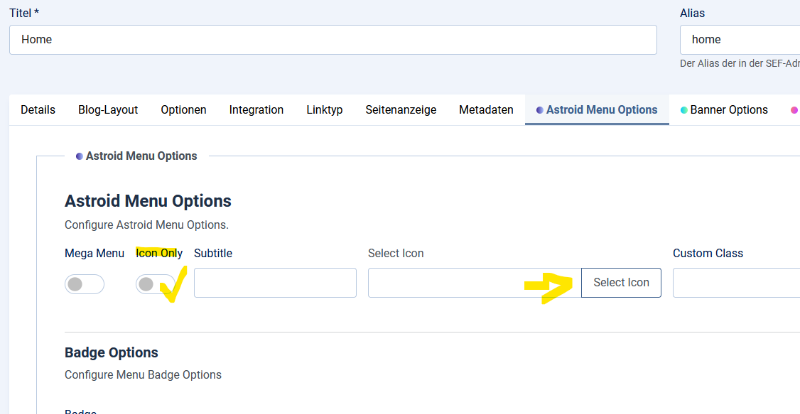Click the Titel field containing Home

tap(332, 40)
